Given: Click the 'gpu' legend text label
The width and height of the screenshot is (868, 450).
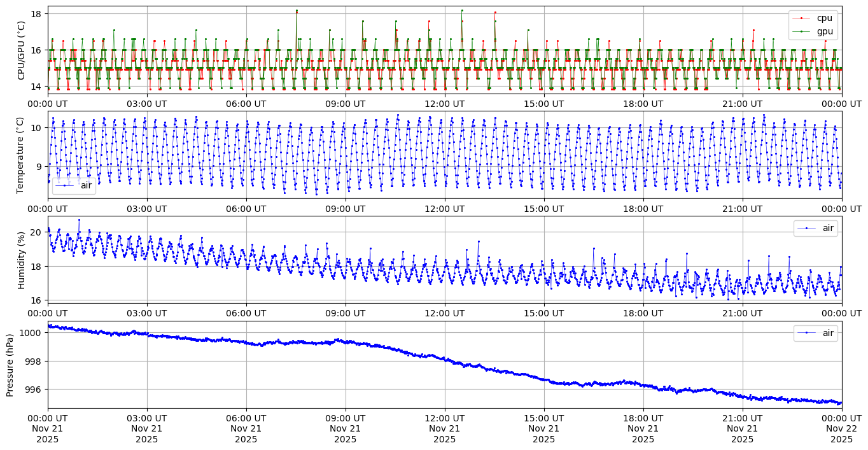Looking at the screenshot, I should [x=824, y=31].
